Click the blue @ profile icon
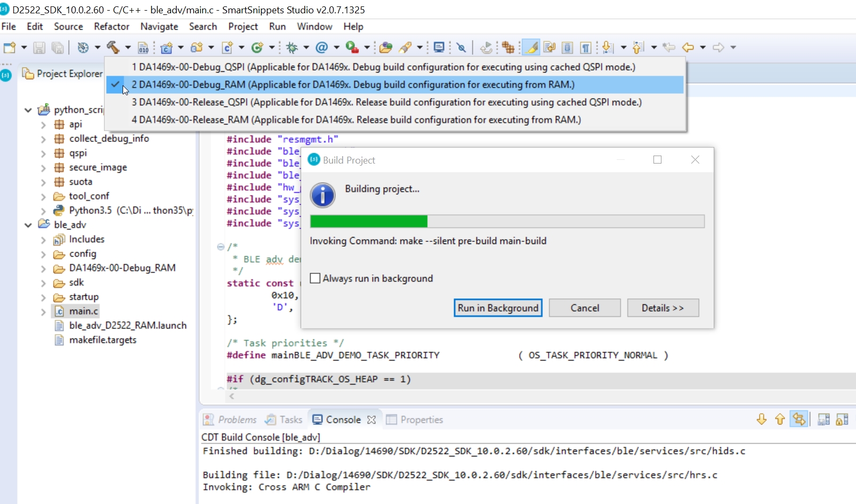856x504 pixels. (321, 47)
